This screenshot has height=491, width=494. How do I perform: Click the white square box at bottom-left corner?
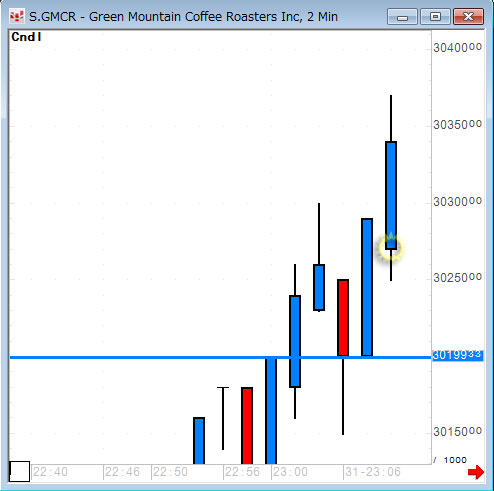coord(19,471)
